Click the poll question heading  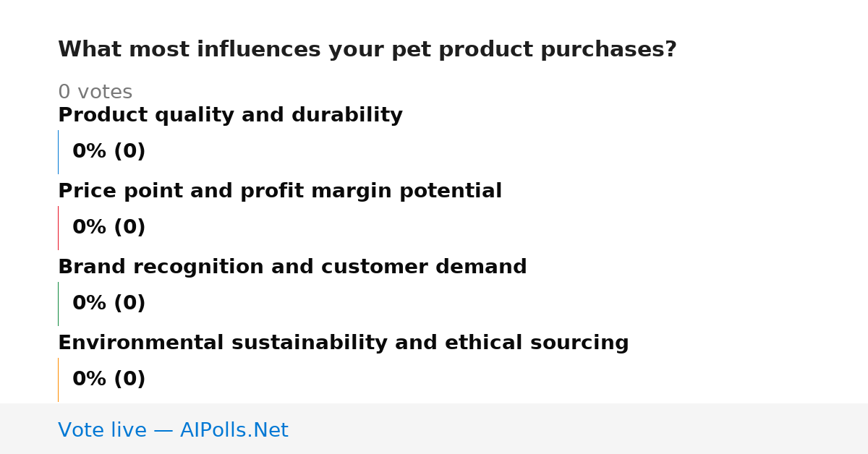[x=367, y=50]
